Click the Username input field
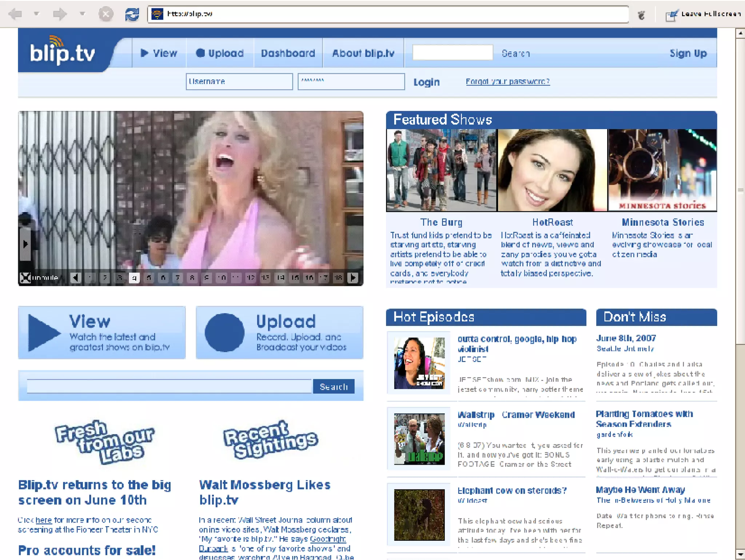 pyautogui.click(x=239, y=82)
